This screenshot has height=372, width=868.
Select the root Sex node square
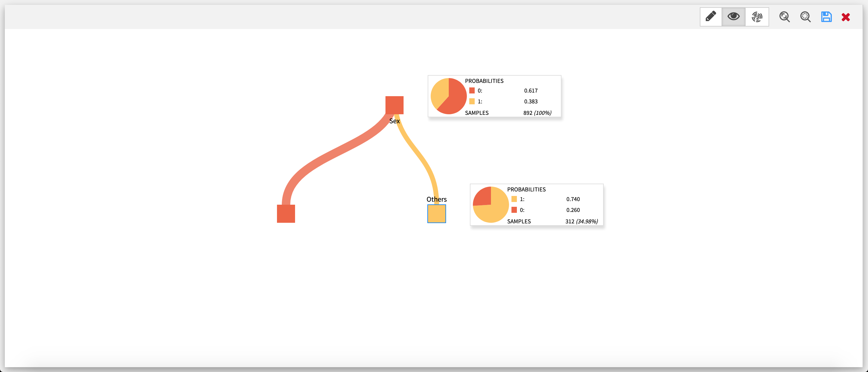[x=394, y=105]
